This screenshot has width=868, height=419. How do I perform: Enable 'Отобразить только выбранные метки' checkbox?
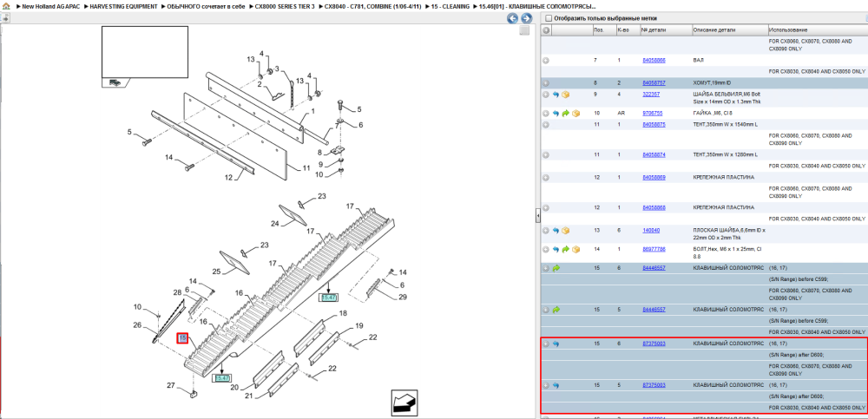pyautogui.click(x=548, y=18)
